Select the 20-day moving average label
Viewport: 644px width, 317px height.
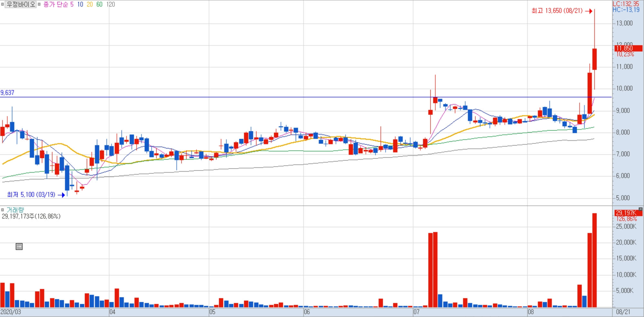click(90, 5)
